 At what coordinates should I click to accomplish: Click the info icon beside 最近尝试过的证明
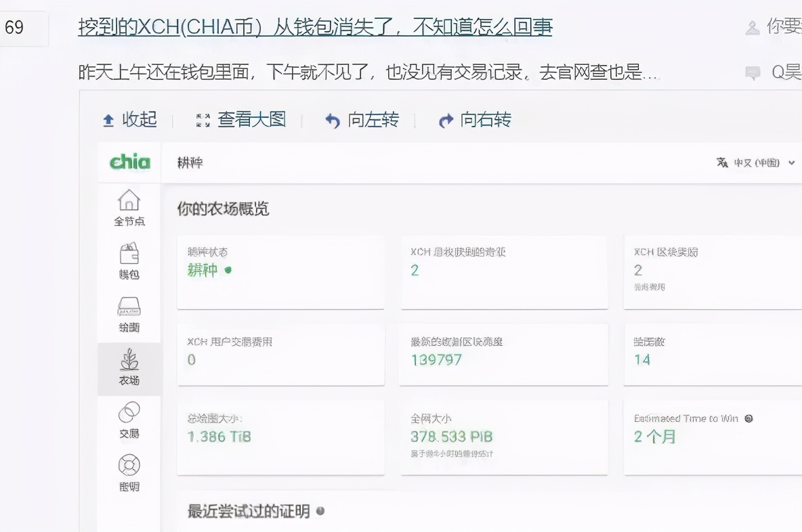click(321, 512)
